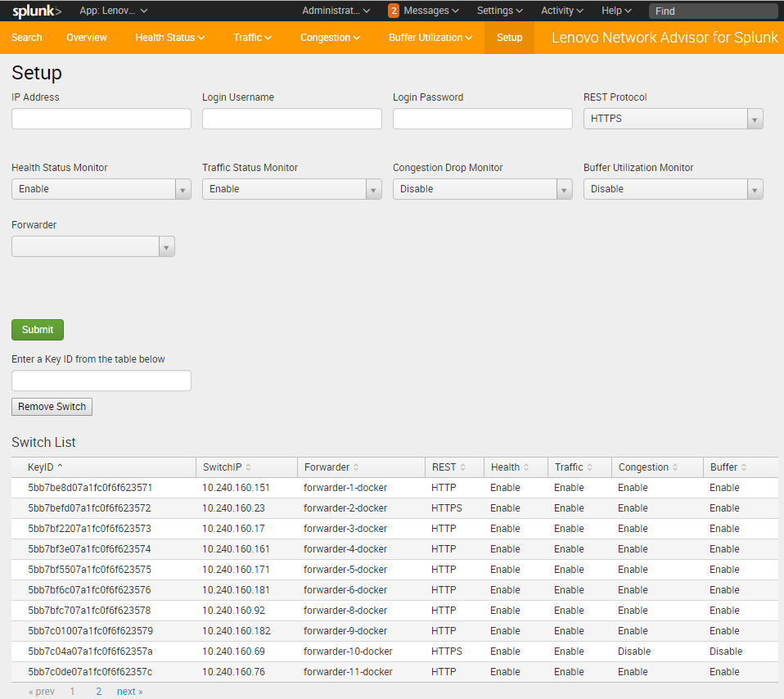The height and width of the screenshot is (699, 784).
Task: Open the Health Status nav menu
Action: pos(170,38)
